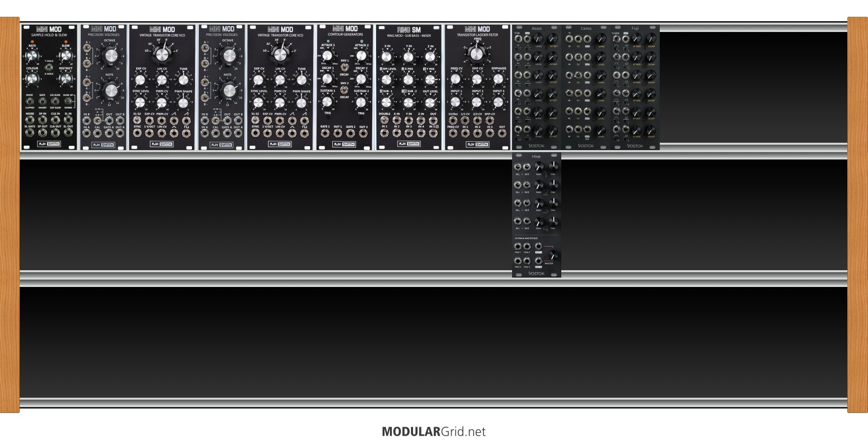Click the RATE knob on Sample Hold & Slew

(32, 55)
